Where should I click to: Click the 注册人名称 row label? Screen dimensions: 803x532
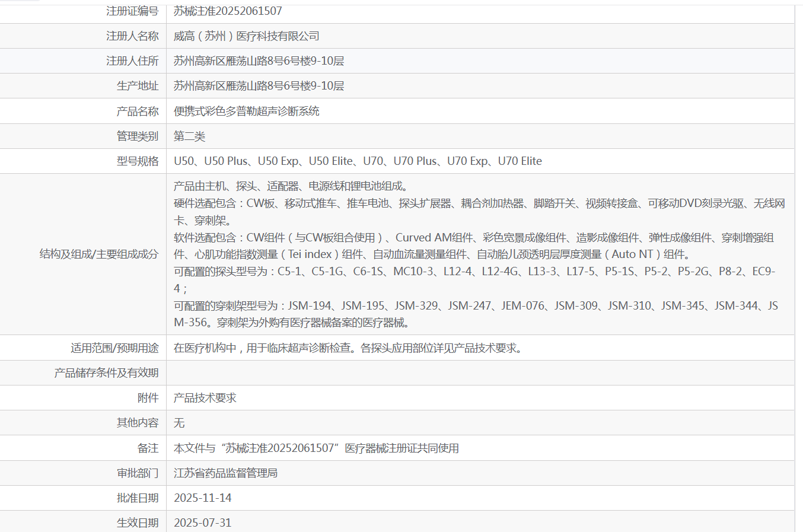[132, 36]
